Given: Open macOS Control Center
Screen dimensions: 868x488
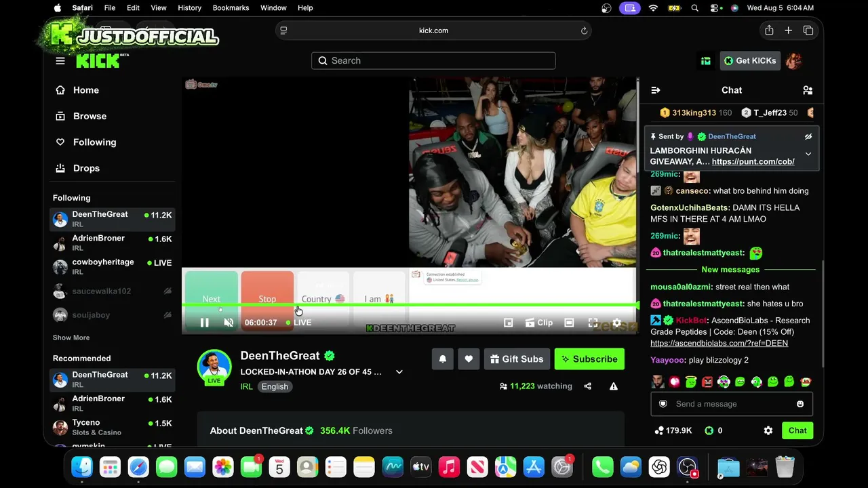Looking at the screenshot, I should 715,8.
